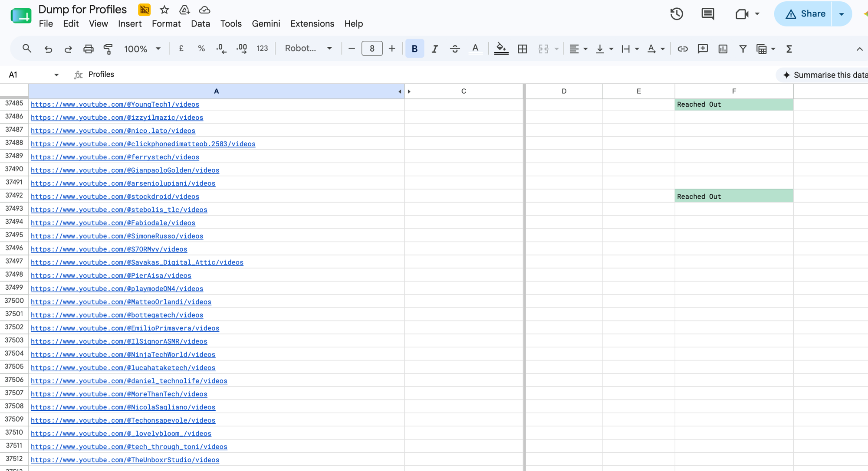The height and width of the screenshot is (471, 868).
Task: Open the name box dropdown arrow
Action: coord(56,75)
